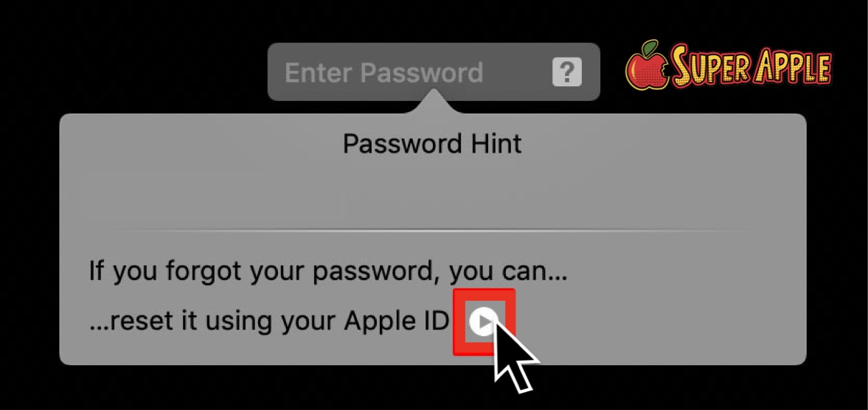Click "If you forgot your password" line

328,273
